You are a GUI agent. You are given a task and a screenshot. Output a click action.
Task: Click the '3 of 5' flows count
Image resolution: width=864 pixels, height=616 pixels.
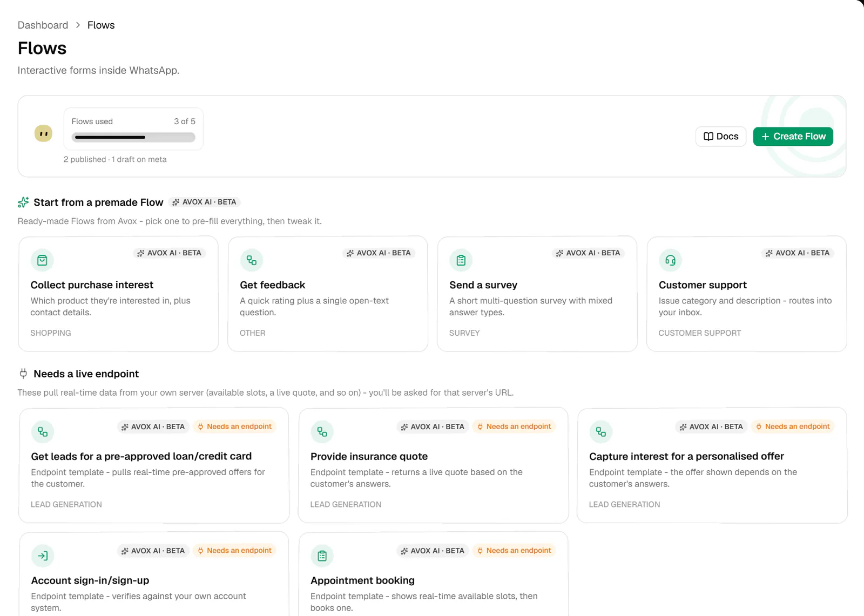[185, 121]
